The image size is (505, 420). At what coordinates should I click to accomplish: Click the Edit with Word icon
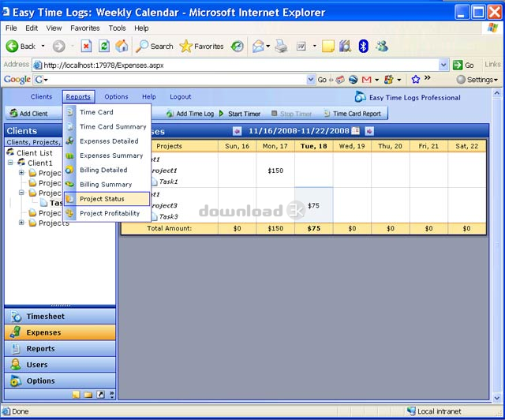point(301,47)
